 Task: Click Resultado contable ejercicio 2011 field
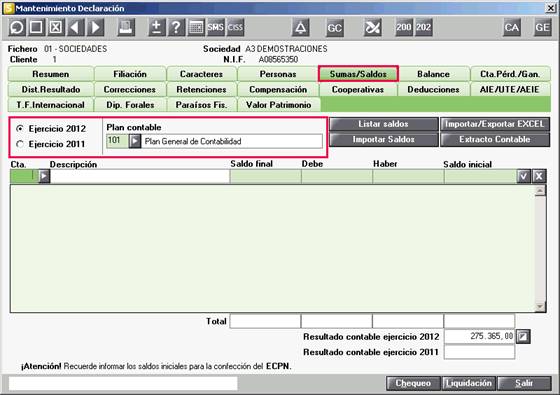tap(479, 352)
